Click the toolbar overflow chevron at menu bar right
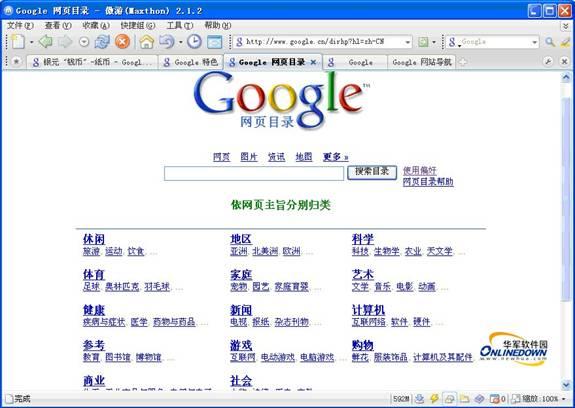Image resolution: width=575 pixels, height=408 pixels. [x=566, y=26]
